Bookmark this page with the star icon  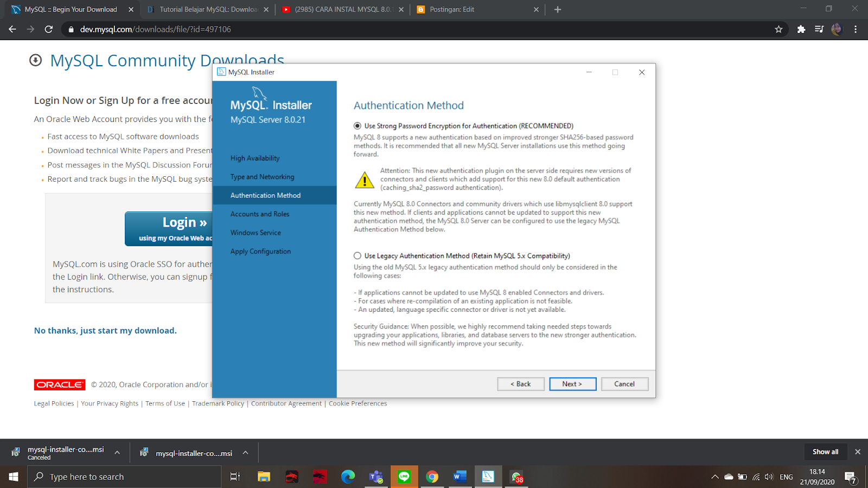click(778, 29)
